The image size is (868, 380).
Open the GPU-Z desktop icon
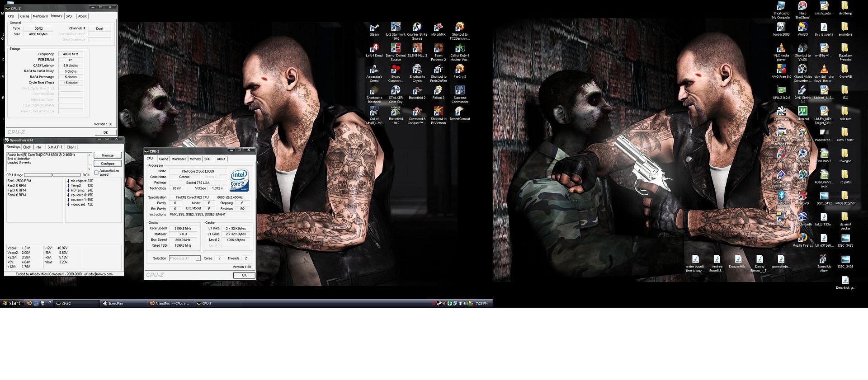pos(781,91)
